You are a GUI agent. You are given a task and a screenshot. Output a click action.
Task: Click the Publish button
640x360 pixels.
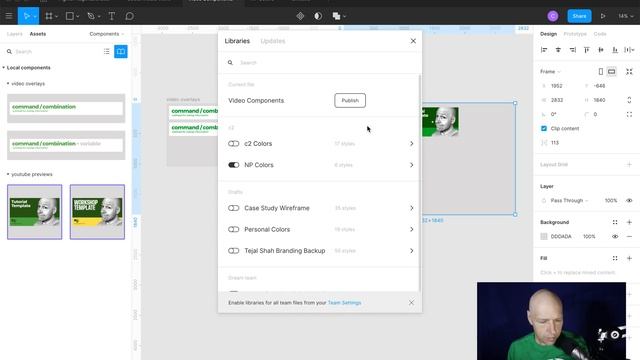click(x=350, y=100)
